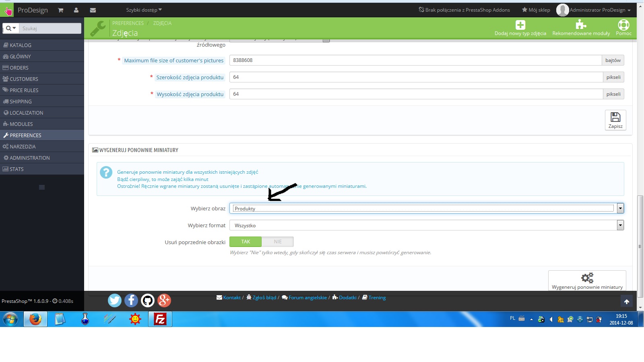
Task: Open the Twitter icon in footer
Action: pyautogui.click(x=115, y=300)
